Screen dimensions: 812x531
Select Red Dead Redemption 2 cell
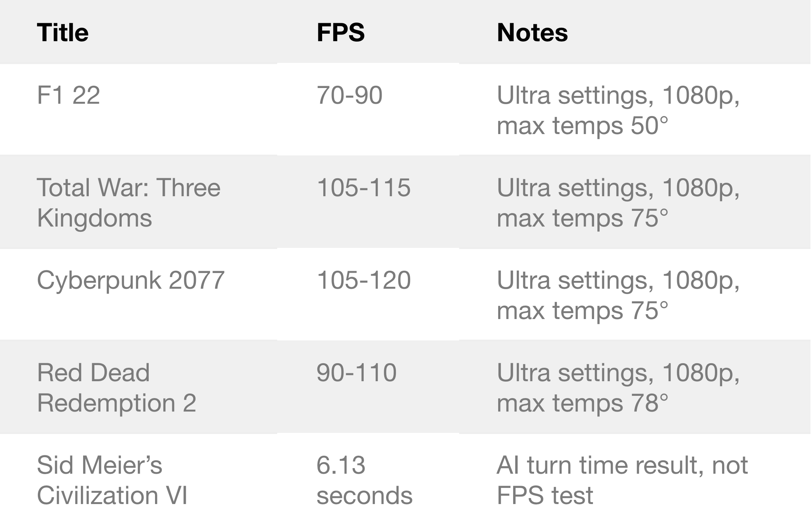[x=116, y=388]
